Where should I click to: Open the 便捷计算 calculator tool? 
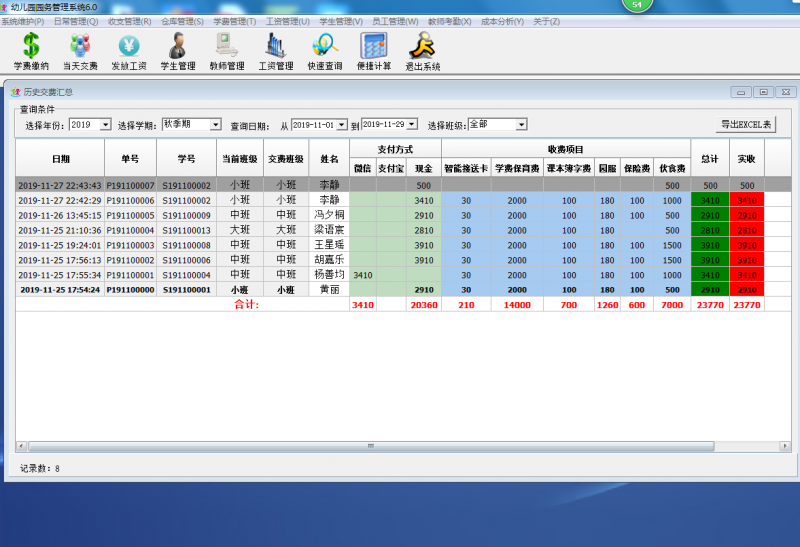coord(374,51)
